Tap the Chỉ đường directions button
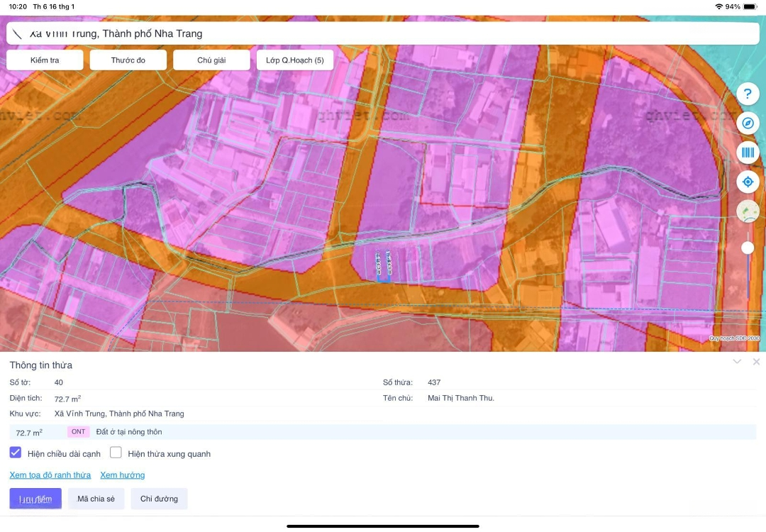 coord(159,499)
